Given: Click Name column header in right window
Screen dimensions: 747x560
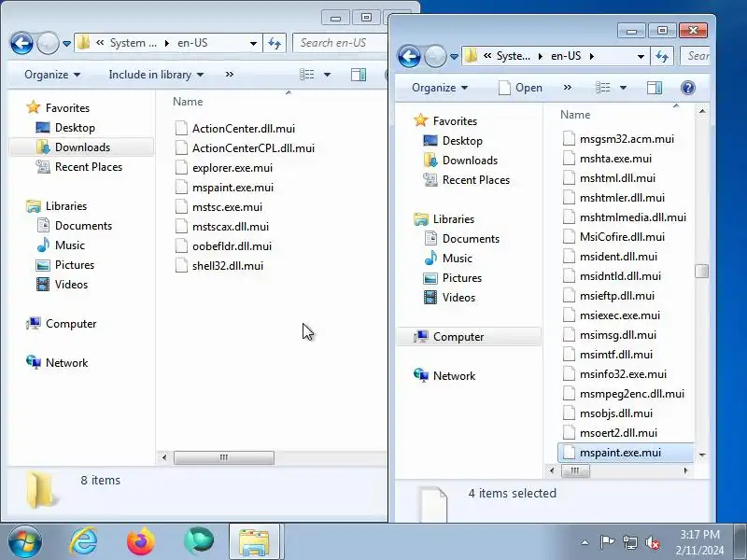Looking at the screenshot, I should pyautogui.click(x=575, y=114).
